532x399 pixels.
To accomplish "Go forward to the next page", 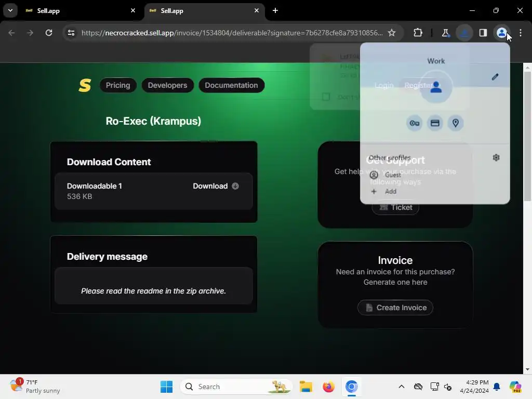I will (30, 33).
